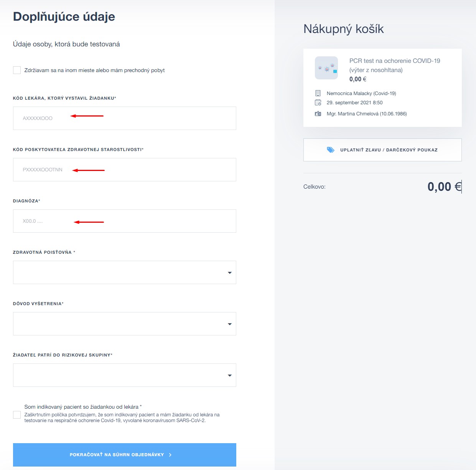Tick the temporary residence checkbox 'Zdržiavam sa na inom mieste'

(x=17, y=70)
